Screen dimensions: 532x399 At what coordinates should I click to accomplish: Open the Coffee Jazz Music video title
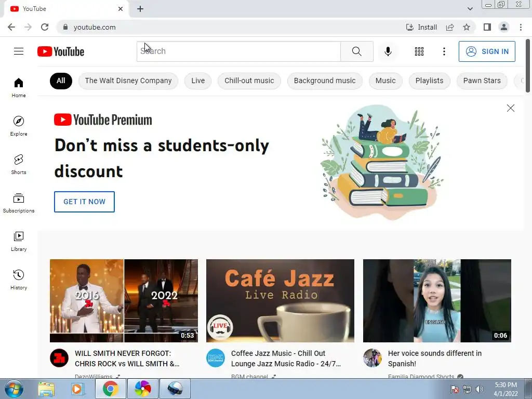pyautogui.click(x=286, y=358)
